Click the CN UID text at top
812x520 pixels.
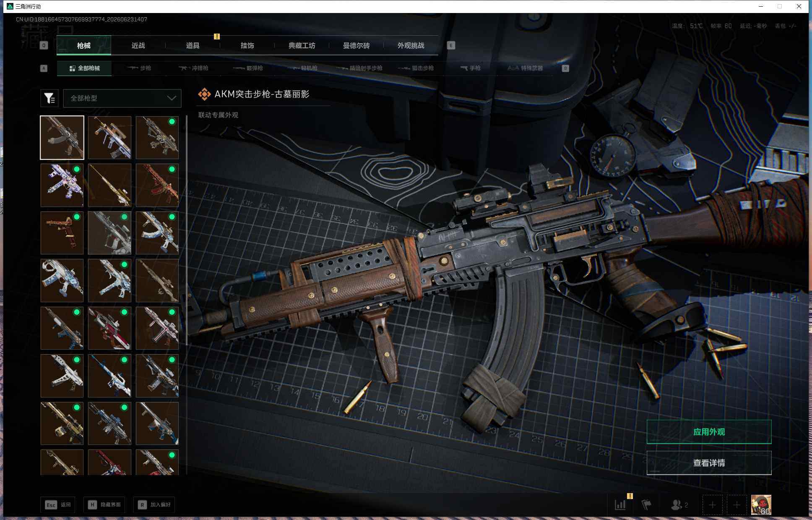[81, 19]
